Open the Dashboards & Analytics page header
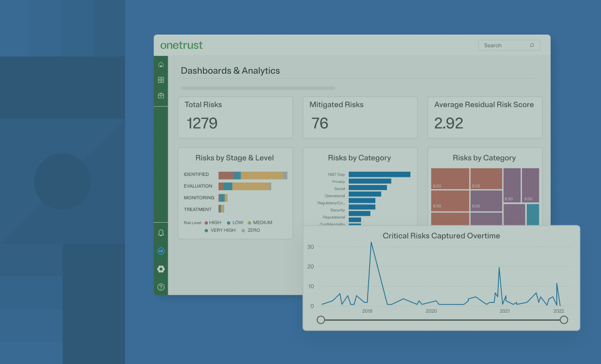This screenshot has height=364, width=601. point(230,71)
